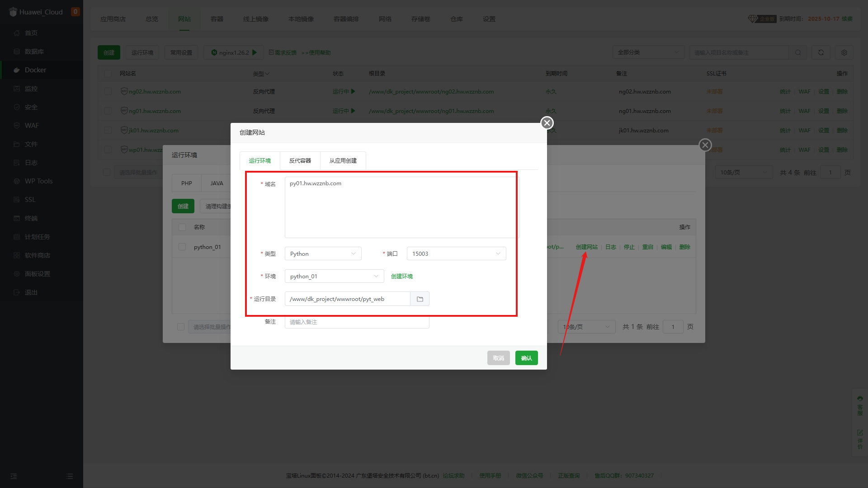Click the WP Tools sidebar icon
Image resolution: width=868 pixels, height=488 pixels.
pos(17,181)
